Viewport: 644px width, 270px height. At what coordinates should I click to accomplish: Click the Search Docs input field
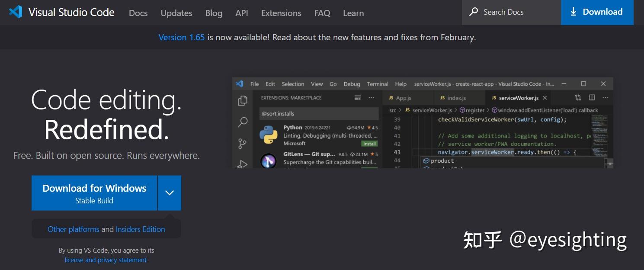coord(511,12)
